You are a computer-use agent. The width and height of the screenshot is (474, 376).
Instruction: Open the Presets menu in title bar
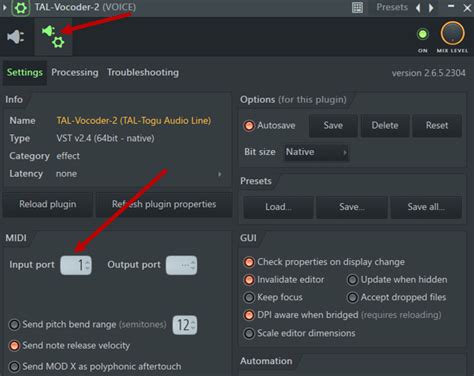point(392,7)
